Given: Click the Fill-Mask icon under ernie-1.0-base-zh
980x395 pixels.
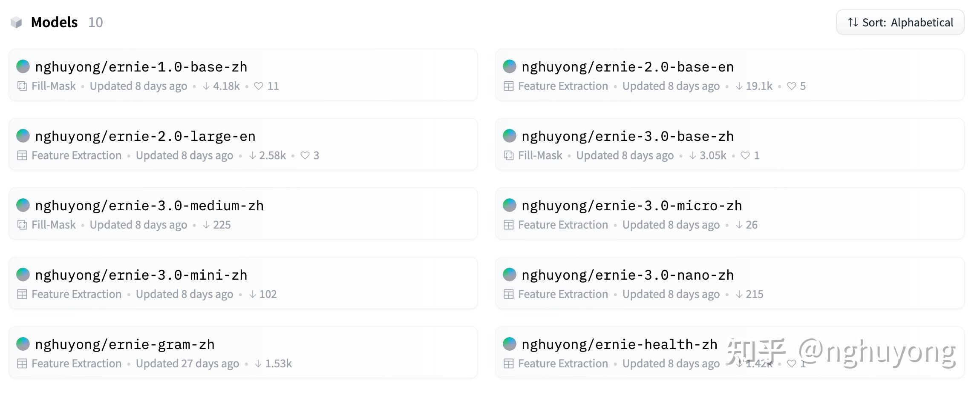Looking at the screenshot, I should click(22, 86).
